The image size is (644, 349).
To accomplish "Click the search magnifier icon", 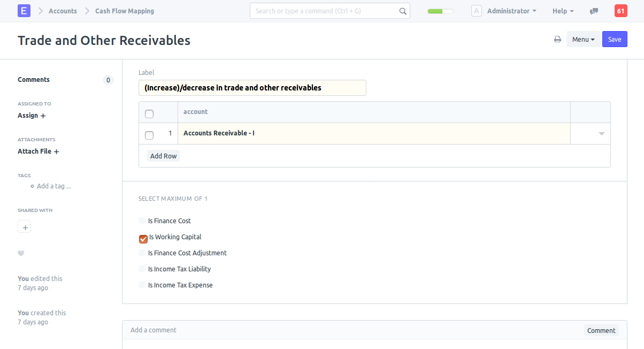I will [403, 11].
